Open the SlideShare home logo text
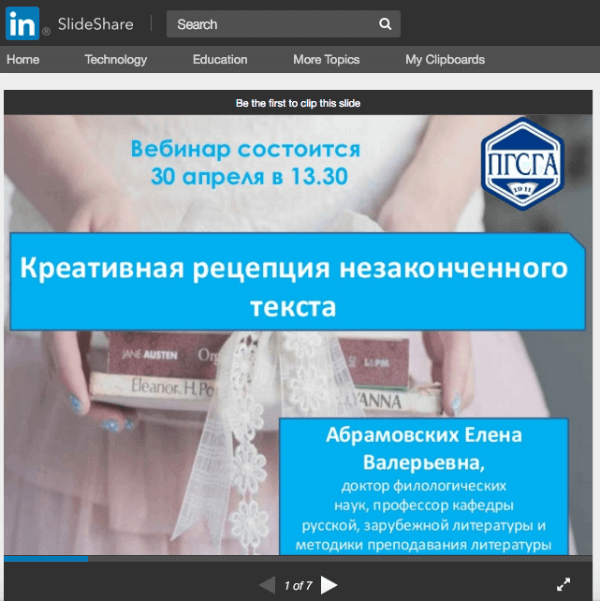This screenshot has width=600, height=601. point(95,24)
